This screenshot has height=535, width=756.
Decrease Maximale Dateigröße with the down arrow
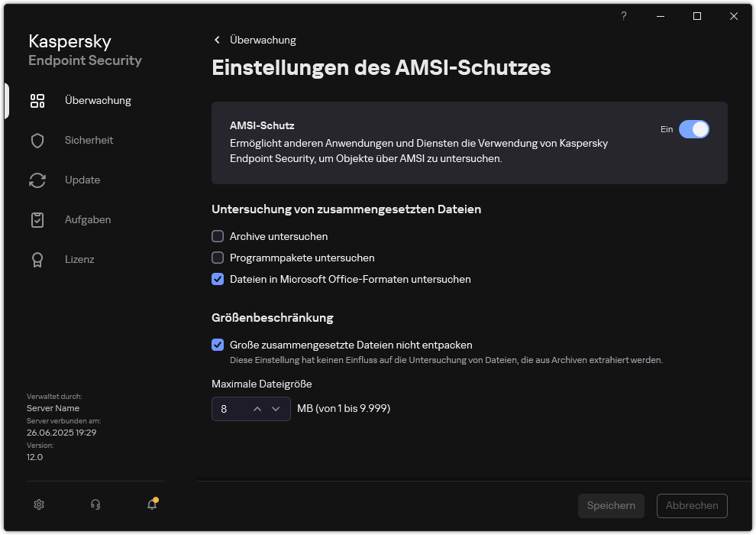click(276, 410)
